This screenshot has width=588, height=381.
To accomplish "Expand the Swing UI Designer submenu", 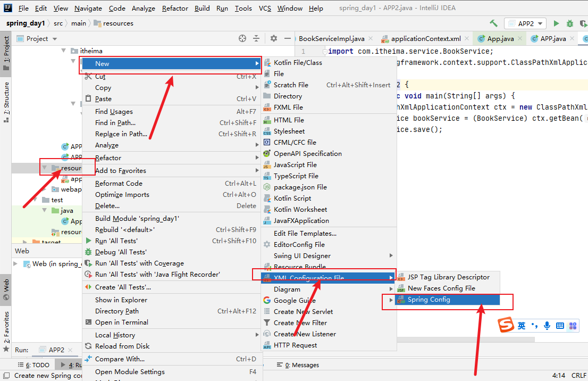I will [x=329, y=255].
